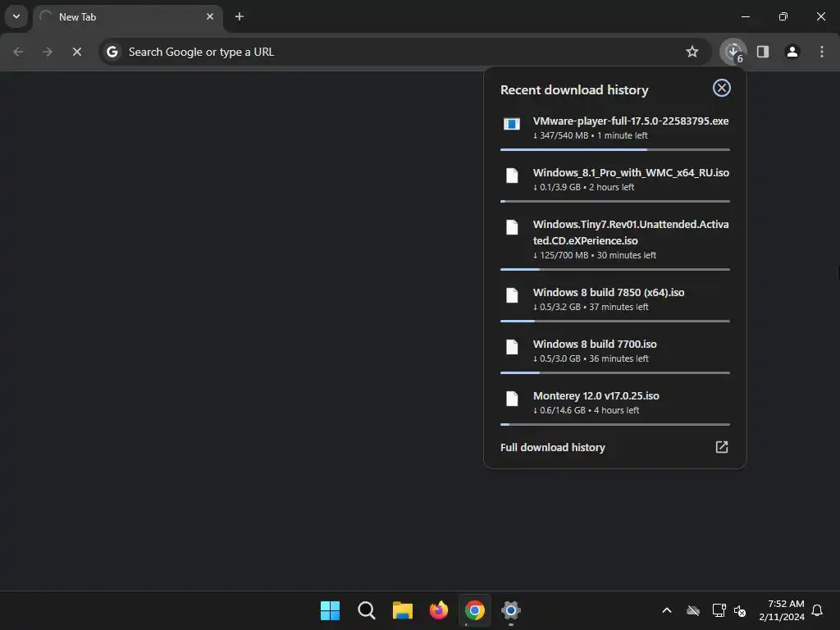
Task: Go forward with the forward arrow
Action: click(x=48, y=52)
